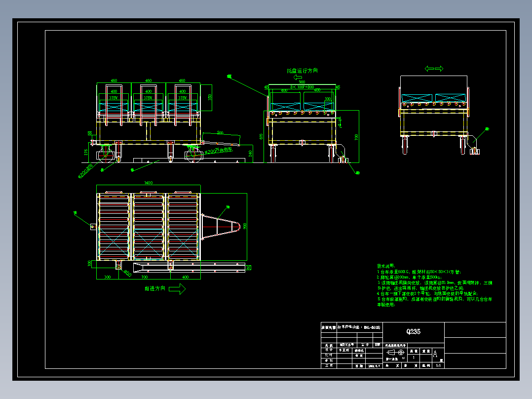Click the Q235 material label in title block
This screenshot has height=399, width=532.
(x=413, y=331)
